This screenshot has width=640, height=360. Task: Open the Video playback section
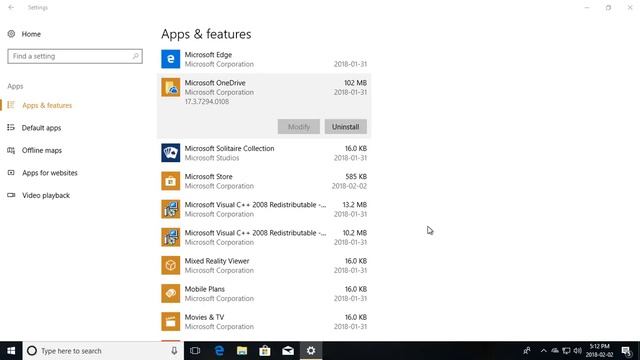46,195
